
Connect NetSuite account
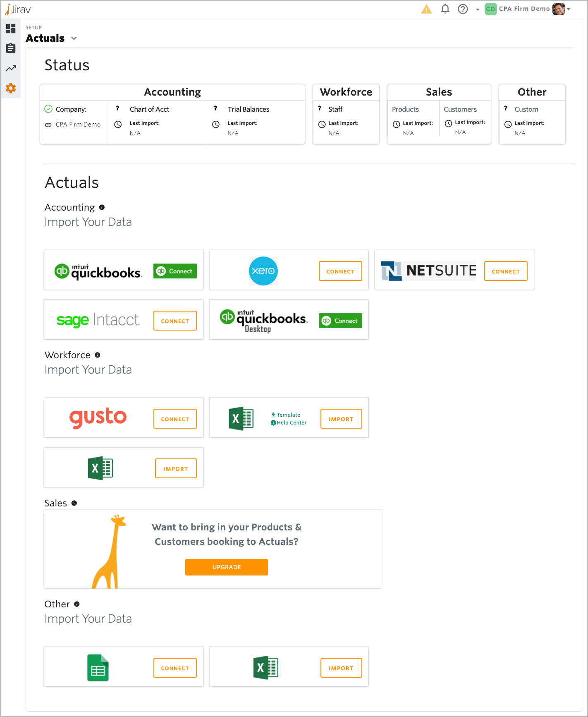click(x=506, y=271)
